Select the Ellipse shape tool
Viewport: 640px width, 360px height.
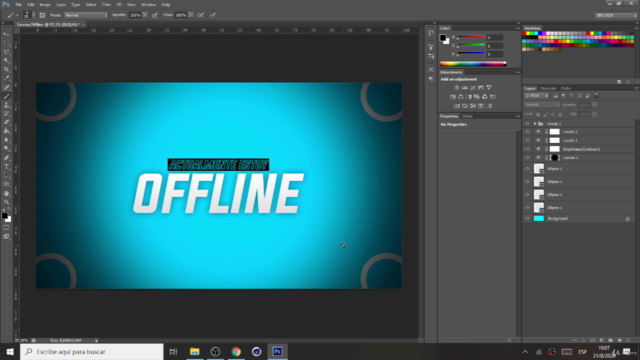[7, 184]
